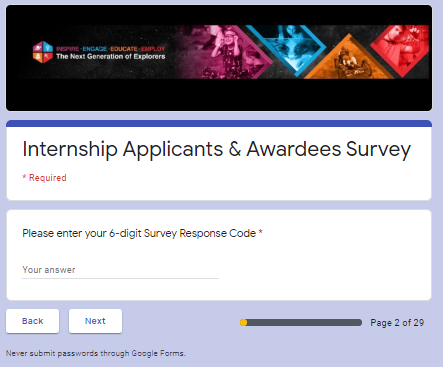Go to the next page with Next
The image size is (443, 367).
tap(95, 321)
